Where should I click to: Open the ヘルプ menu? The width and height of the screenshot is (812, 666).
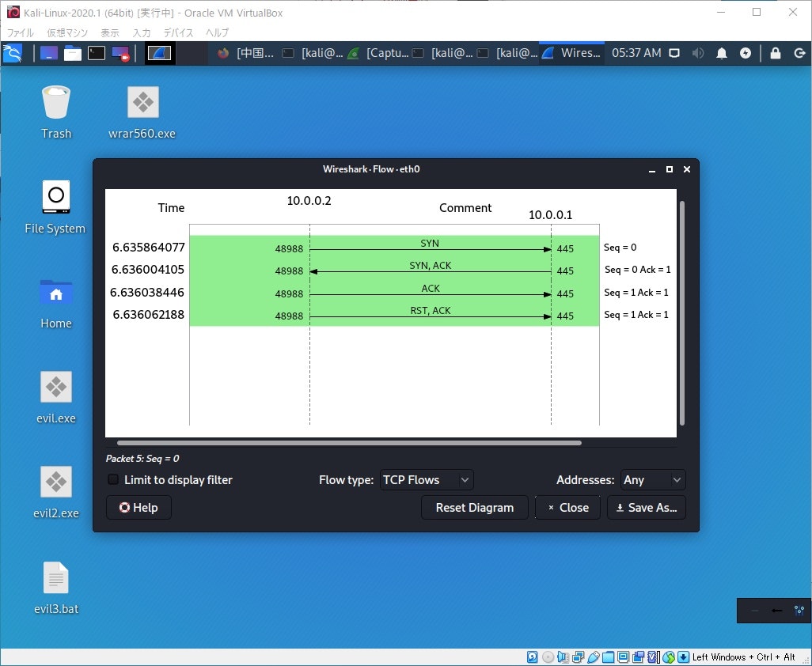coord(217,32)
